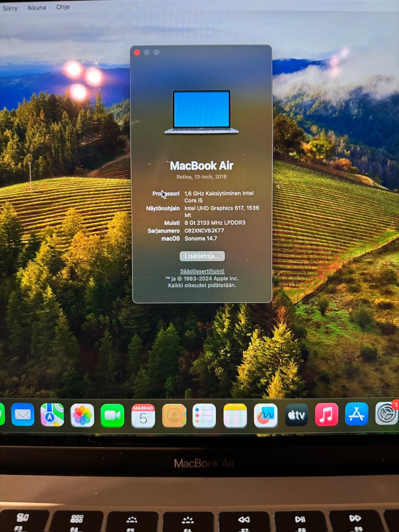
Task: Open the Photos app in the Dock
Action: pyautogui.click(x=82, y=415)
